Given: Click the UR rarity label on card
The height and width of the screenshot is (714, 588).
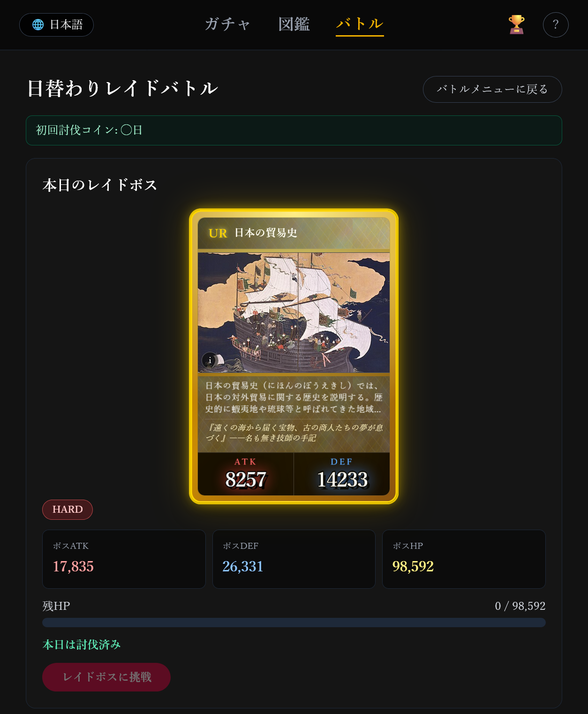Looking at the screenshot, I should 218,233.
